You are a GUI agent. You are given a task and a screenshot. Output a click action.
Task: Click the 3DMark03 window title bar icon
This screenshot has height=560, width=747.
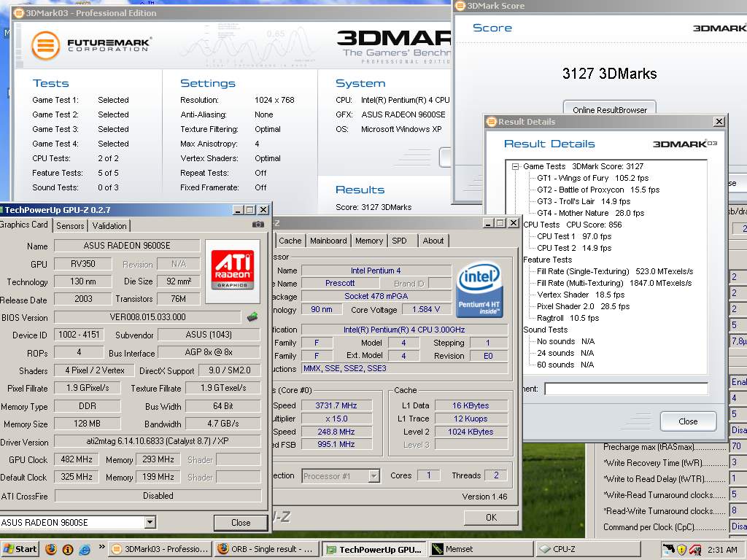(x=19, y=13)
